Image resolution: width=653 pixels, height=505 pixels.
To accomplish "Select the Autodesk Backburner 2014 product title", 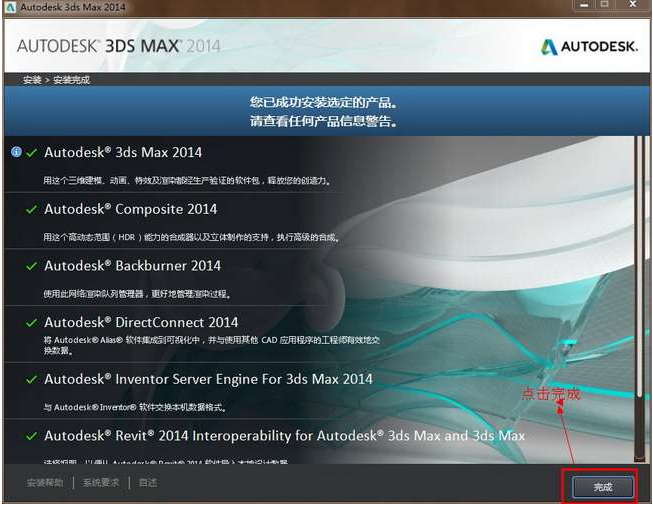I will pyautogui.click(x=132, y=266).
